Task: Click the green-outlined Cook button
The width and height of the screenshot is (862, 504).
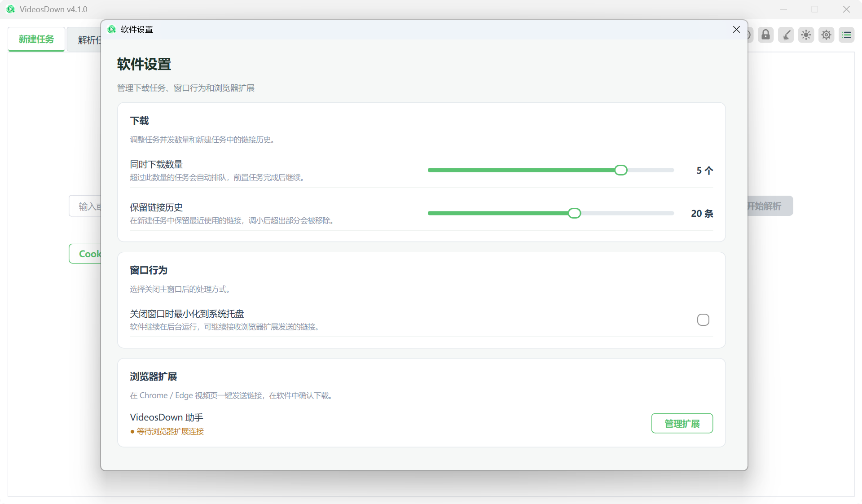Action: [x=85, y=254]
